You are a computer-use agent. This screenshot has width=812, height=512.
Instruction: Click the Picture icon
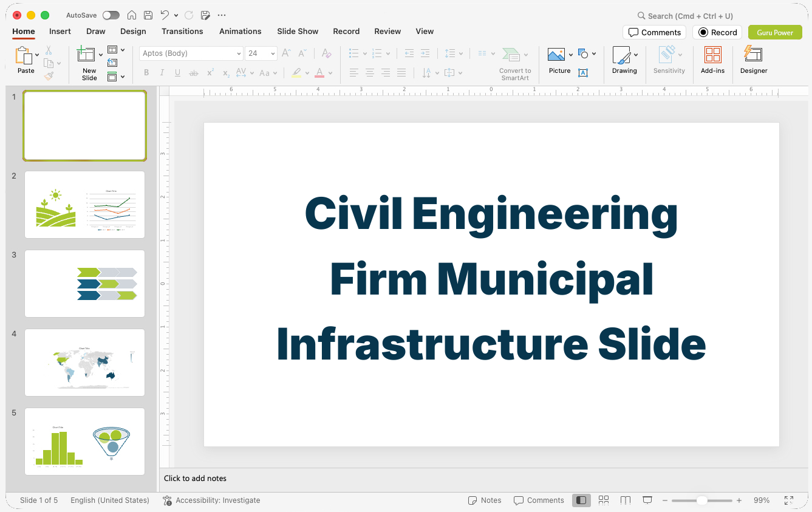point(556,55)
